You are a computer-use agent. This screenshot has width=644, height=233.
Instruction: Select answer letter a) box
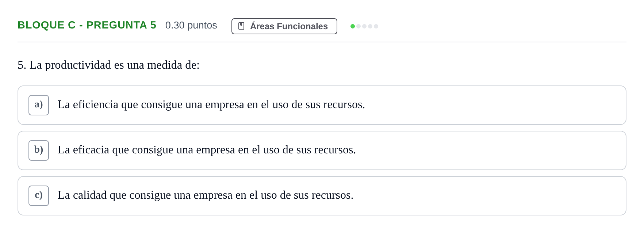point(39,105)
